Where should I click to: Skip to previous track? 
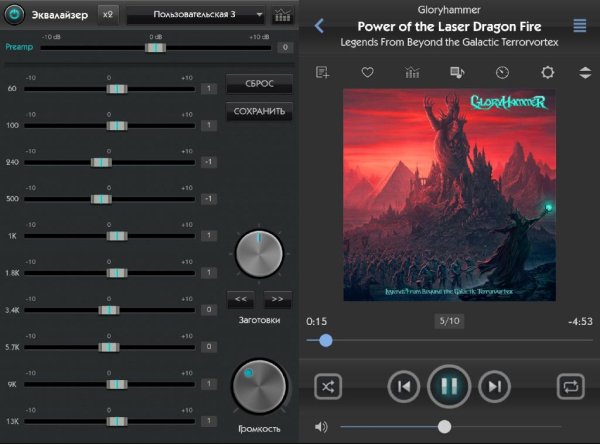[403, 387]
